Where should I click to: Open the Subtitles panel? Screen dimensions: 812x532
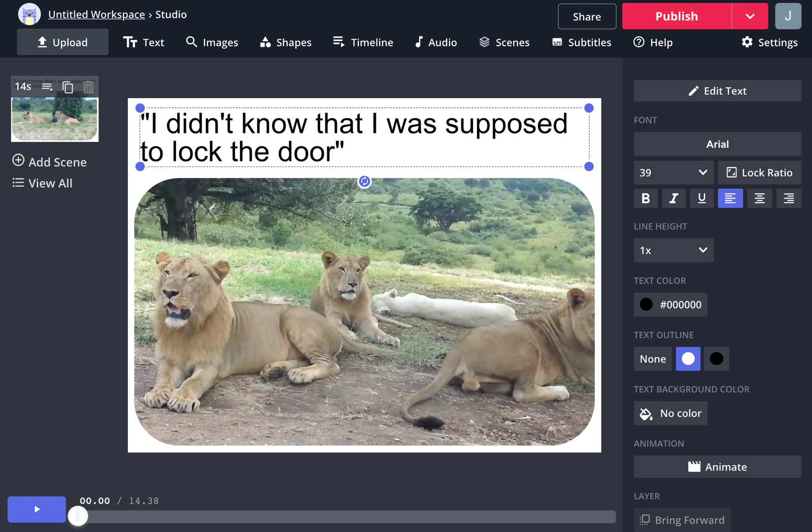581,42
